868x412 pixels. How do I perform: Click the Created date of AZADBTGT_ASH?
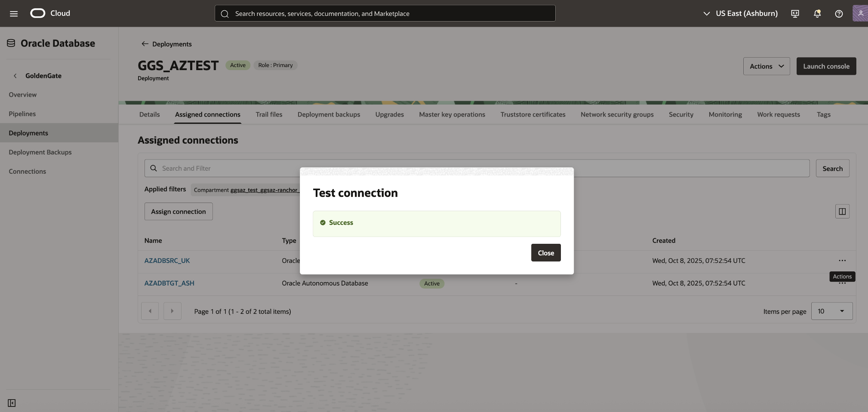click(x=699, y=283)
